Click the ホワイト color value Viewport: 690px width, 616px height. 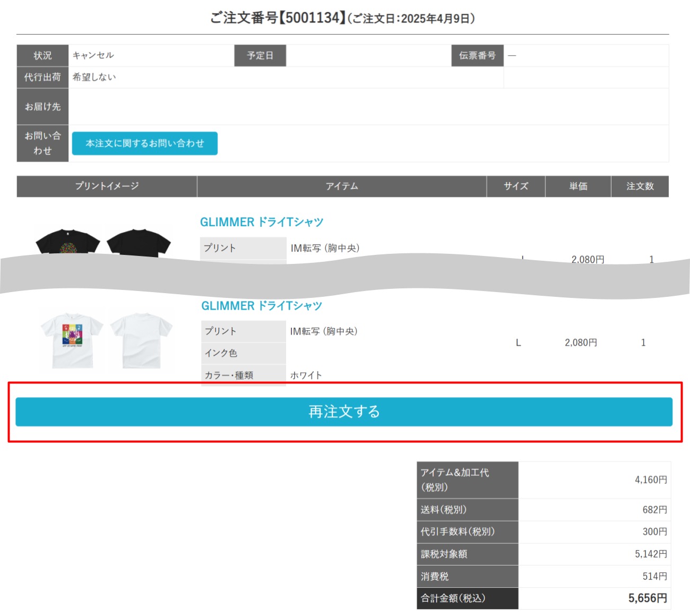click(x=306, y=375)
